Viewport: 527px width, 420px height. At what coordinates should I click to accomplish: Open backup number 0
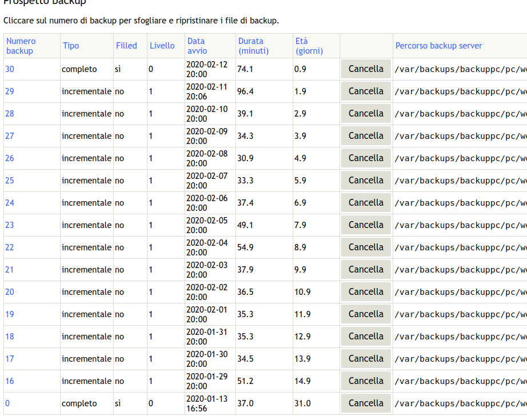(7, 403)
